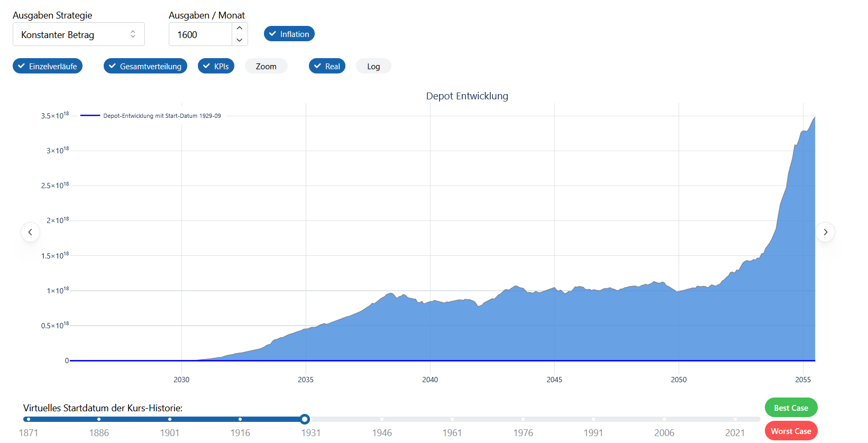
Task: Disable the Real values toggle
Action: point(327,66)
